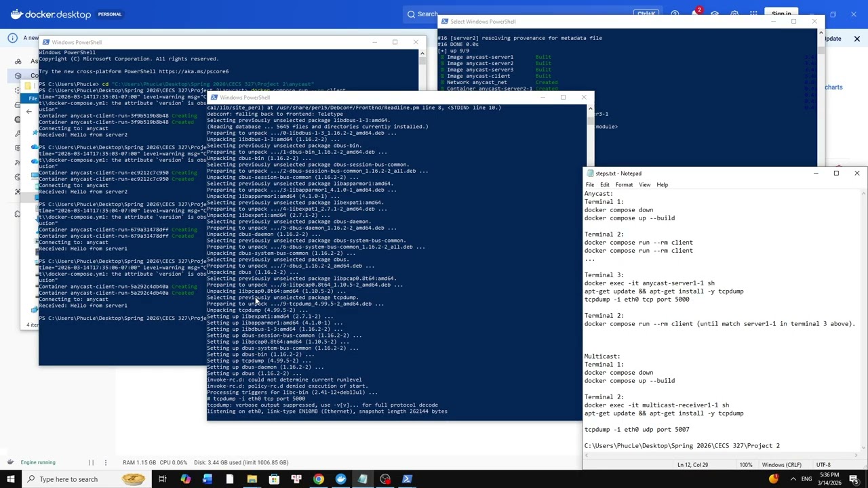
Task: Click 'docker compose down' under Anycast in Notepad
Action: (x=618, y=210)
